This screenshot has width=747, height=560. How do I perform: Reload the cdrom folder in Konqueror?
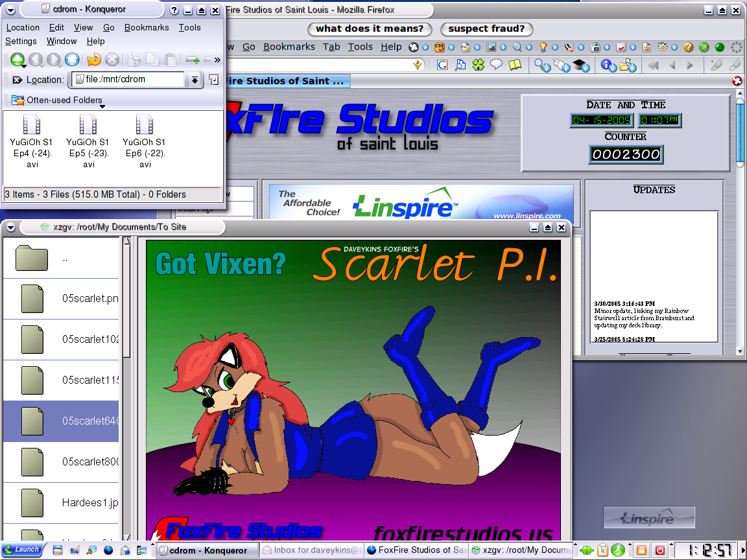tap(94, 59)
